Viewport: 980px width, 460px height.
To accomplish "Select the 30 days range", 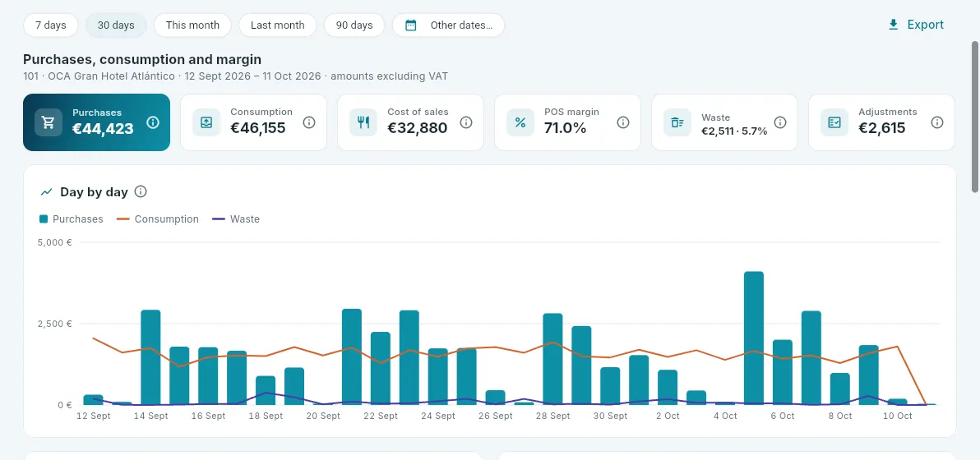I will click(116, 25).
